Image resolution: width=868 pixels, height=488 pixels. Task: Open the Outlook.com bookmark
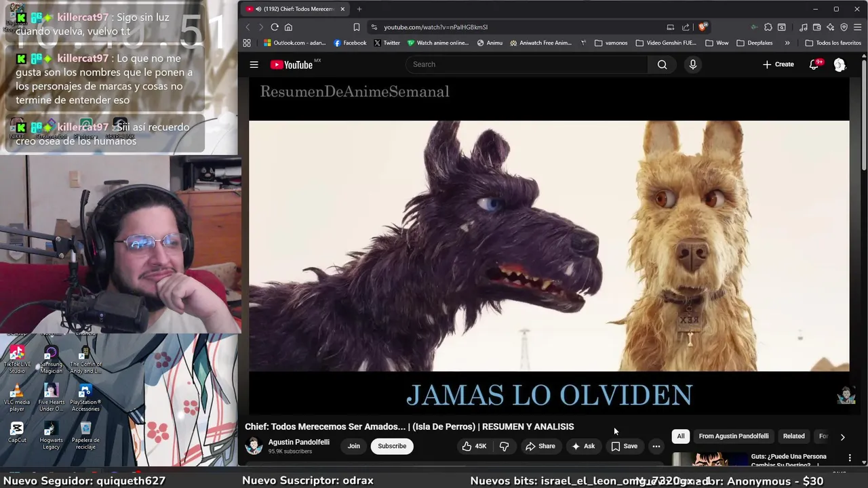[x=295, y=43]
